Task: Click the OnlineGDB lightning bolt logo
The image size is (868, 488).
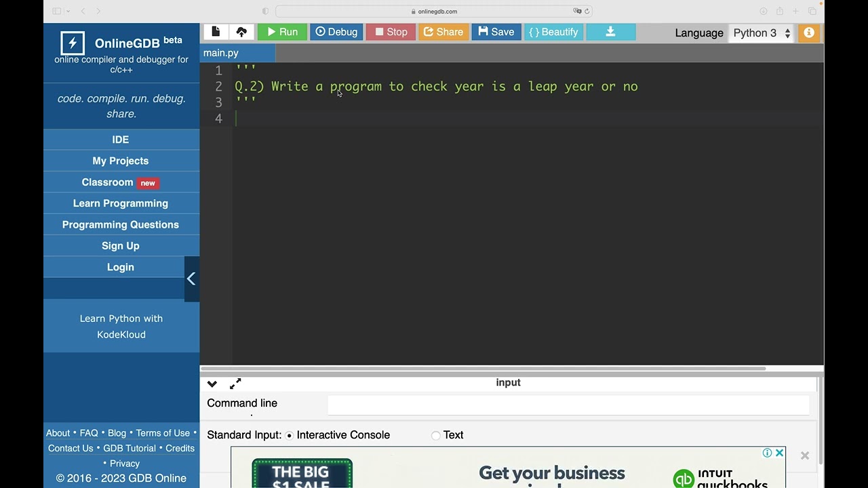Action: (73, 43)
